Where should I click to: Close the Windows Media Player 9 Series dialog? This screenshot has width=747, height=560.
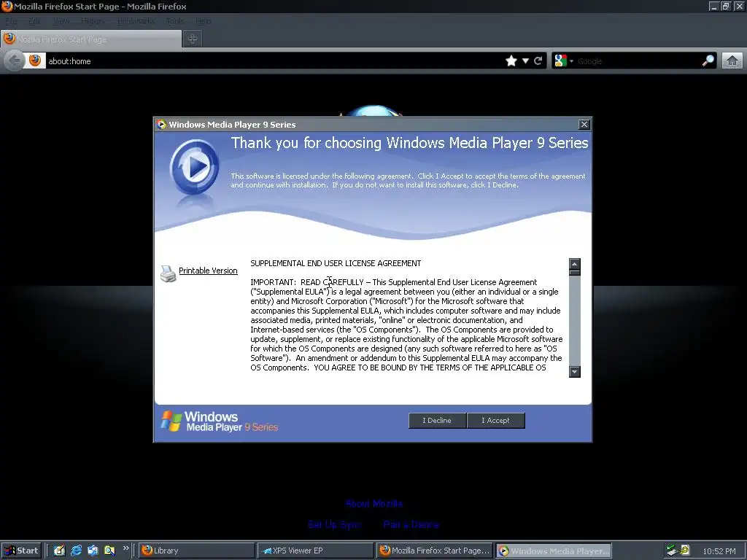[x=584, y=125]
